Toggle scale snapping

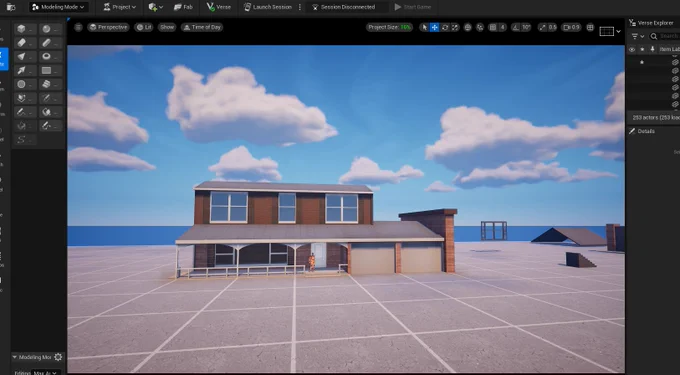coord(542,27)
